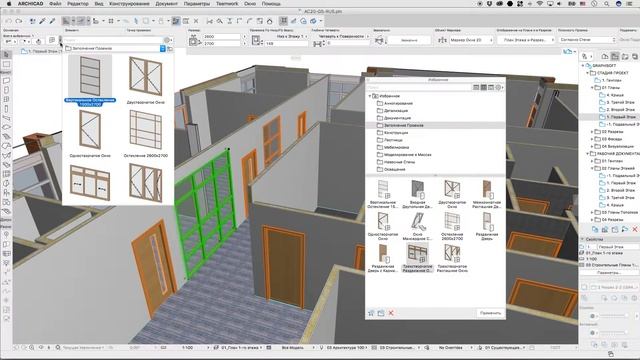Click the Параметры... button in Navigator properties
This screenshot has width=640, height=360.
[x=609, y=272]
